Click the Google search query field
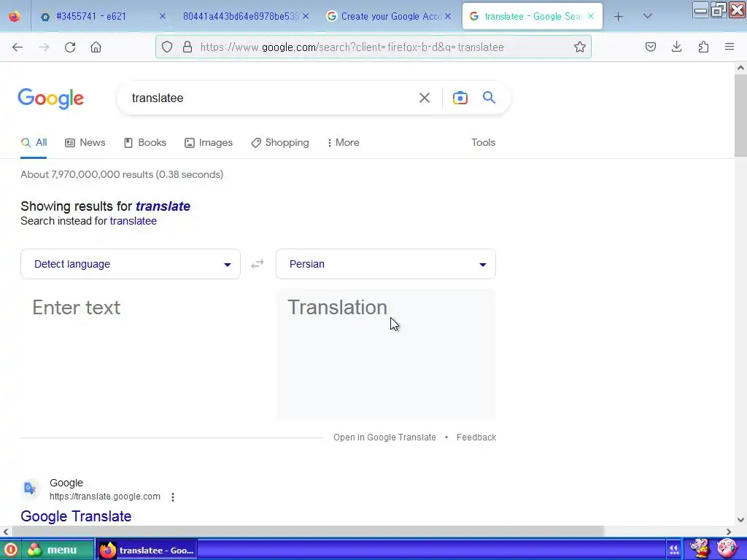 (x=269, y=98)
